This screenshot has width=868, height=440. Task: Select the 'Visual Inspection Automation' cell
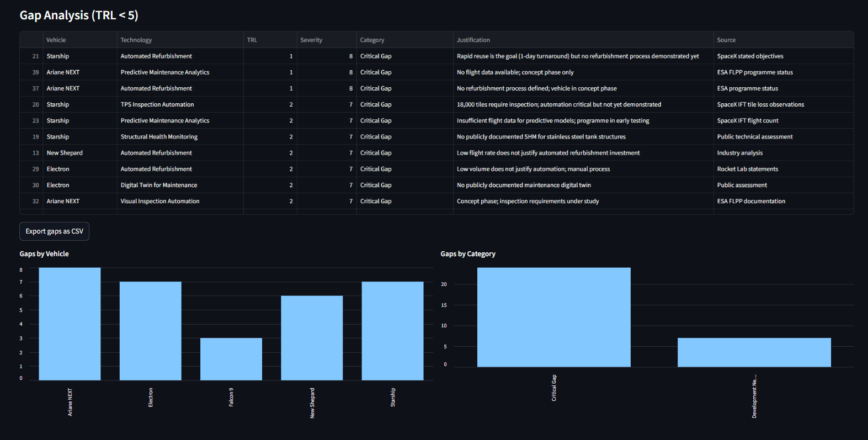pos(180,201)
